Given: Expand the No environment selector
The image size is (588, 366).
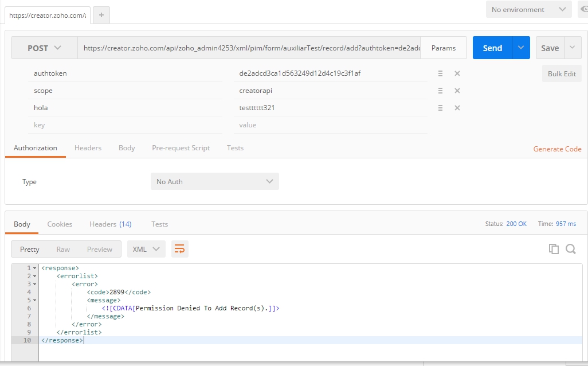Looking at the screenshot, I should (x=528, y=10).
